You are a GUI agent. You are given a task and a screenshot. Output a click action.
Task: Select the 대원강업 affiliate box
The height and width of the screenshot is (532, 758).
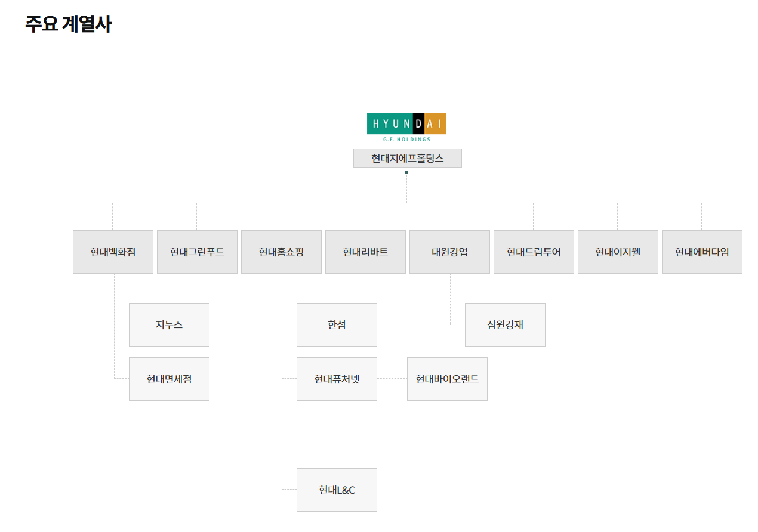pyautogui.click(x=449, y=252)
